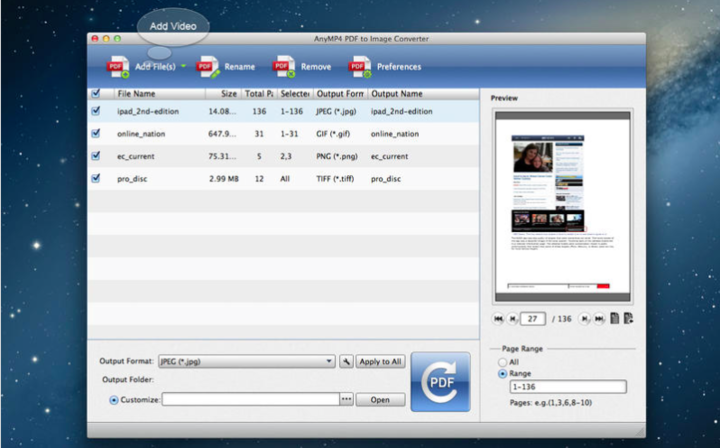The height and width of the screenshot is (448, 720).
Task: Uncheck the ipad_2nd-edition file checkbox
Action: [x=96, y=111]
